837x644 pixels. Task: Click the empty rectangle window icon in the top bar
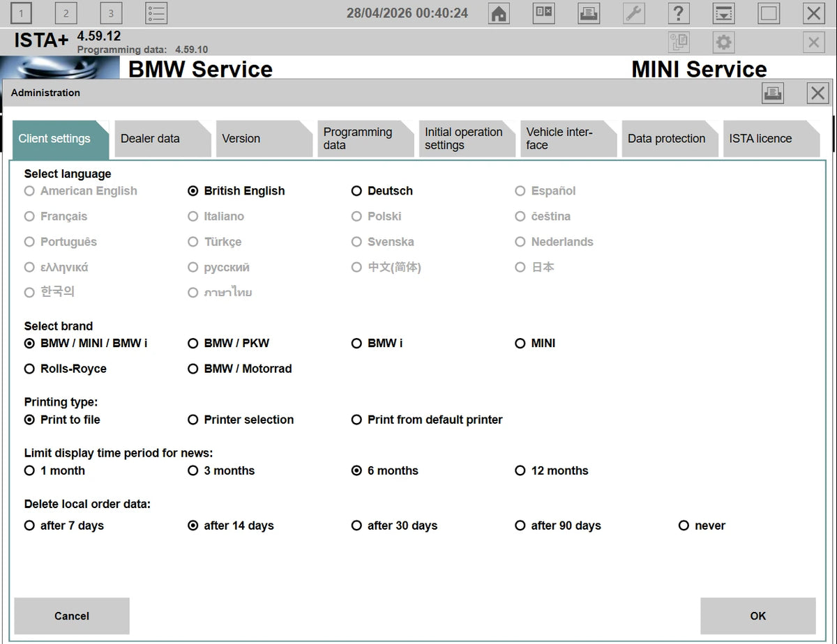click(769, 13)
